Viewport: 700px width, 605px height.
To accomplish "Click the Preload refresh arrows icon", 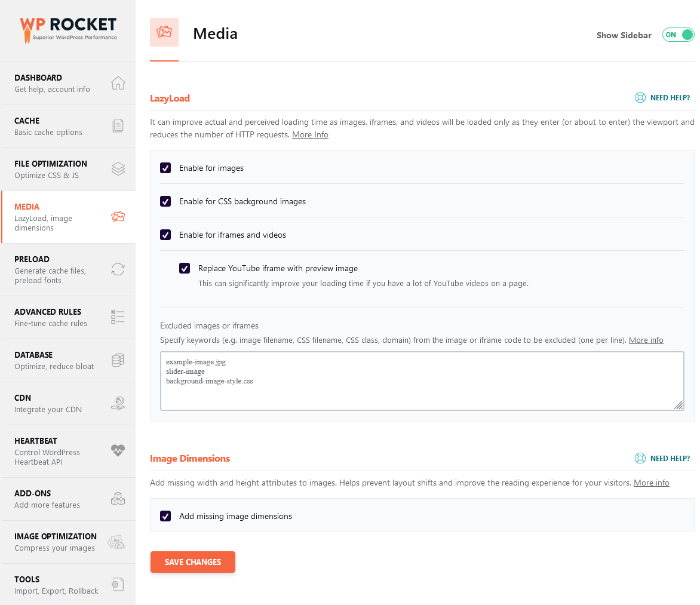I will [118, 269].
